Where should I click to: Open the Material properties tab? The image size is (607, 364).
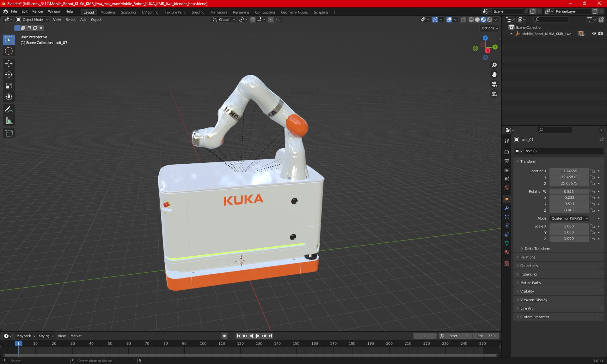(507, 252)
